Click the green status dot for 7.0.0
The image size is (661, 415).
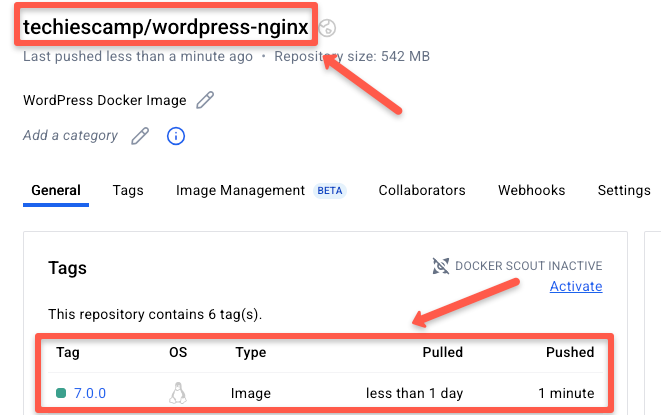[x=61, y=393]
